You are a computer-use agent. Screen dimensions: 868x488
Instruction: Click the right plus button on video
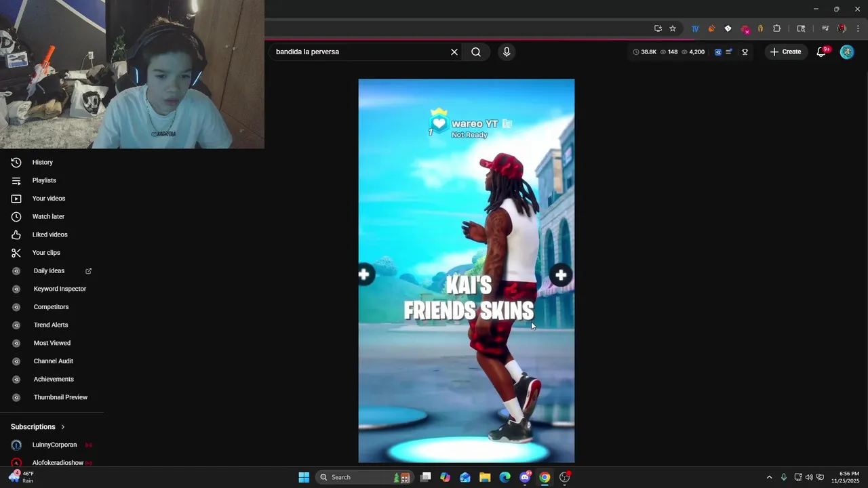click(x=560, y=274)
